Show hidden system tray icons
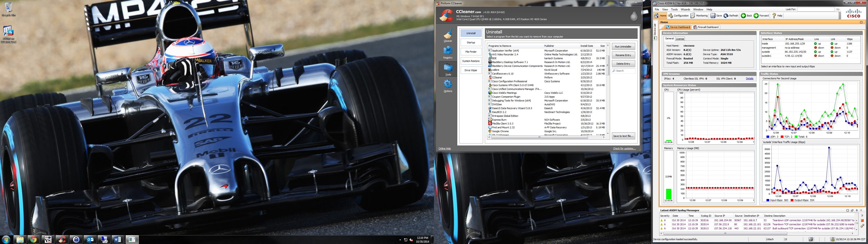The image size is (868, 244). (x=400, y=240)
